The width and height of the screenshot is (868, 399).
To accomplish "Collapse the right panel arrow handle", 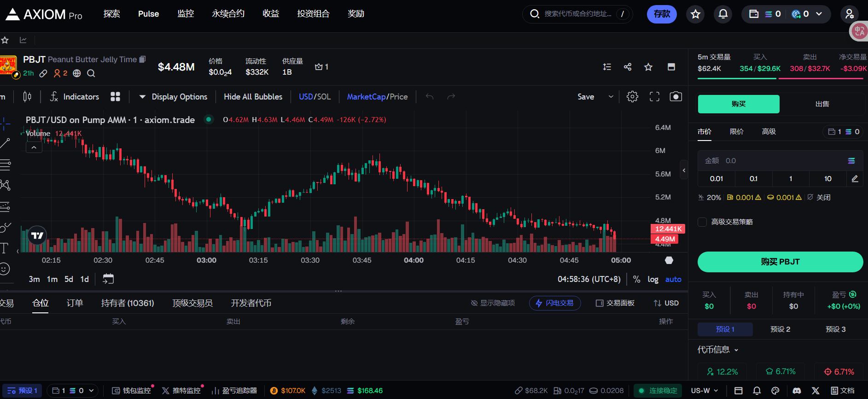I will pyautogui.click(x=684, y=170).
